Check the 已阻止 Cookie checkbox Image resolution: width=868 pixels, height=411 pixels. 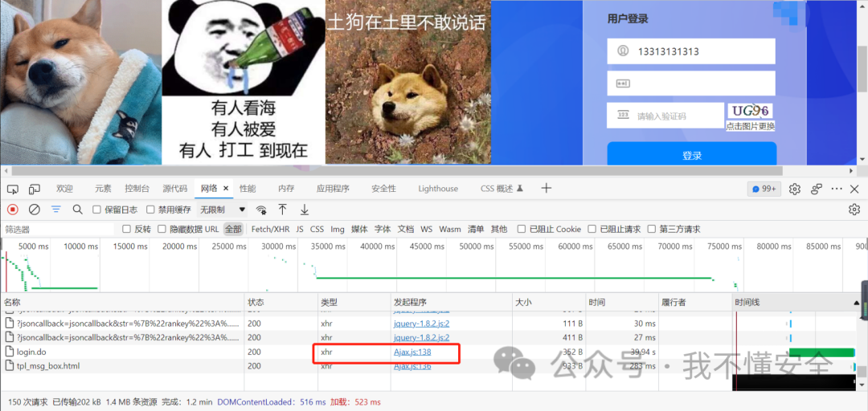click(522, 229)
